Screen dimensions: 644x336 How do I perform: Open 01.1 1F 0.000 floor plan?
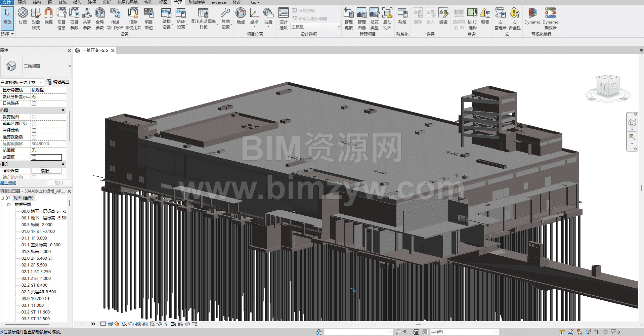[34, 238]
